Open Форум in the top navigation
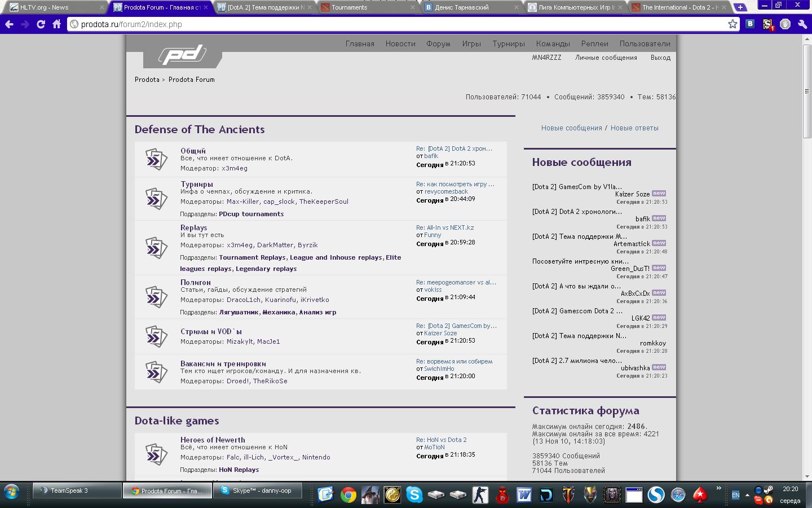The width and height of the screenshot is (812, 508). (x=438, y=43)
